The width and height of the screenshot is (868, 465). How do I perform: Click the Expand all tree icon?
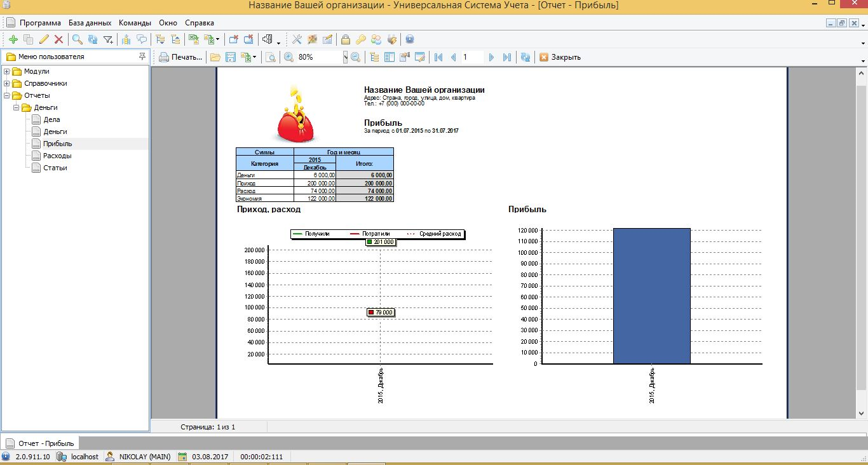[160, 39]
